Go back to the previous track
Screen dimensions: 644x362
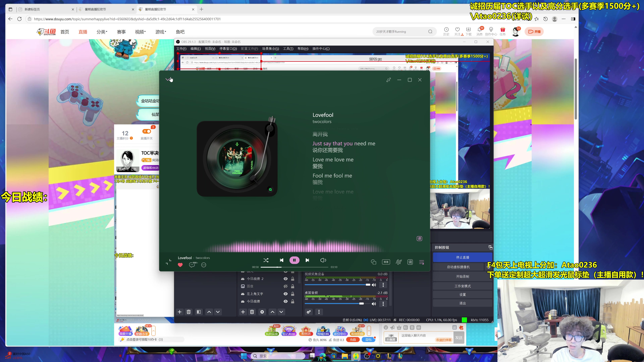coord(282,260)
